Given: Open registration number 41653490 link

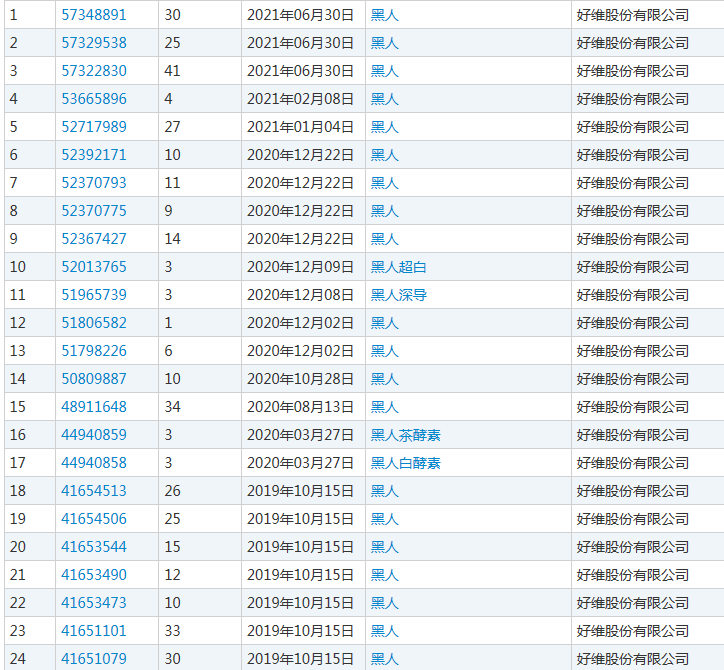Looking at the screenshot, I should [x=94, y=575].
